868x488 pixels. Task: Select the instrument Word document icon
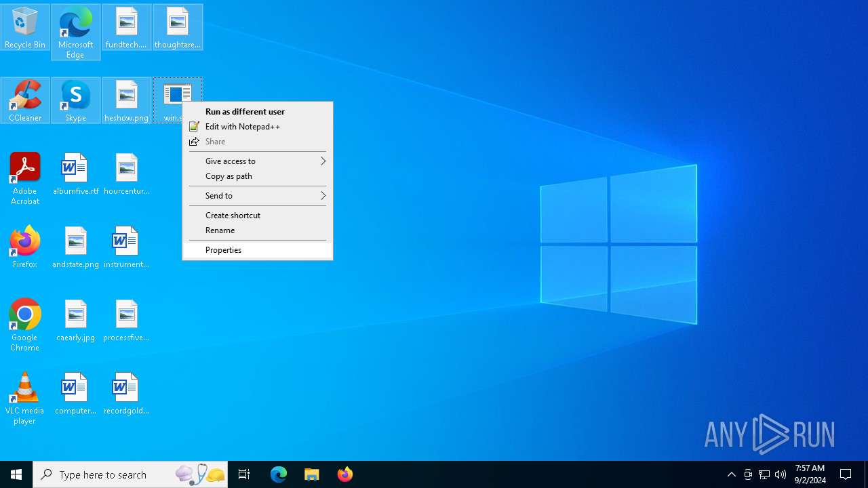tap(126, 247)
